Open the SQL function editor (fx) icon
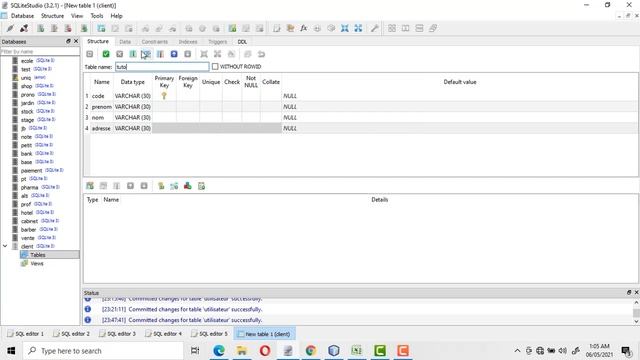 pyautogui.click(x=304, y=28)
